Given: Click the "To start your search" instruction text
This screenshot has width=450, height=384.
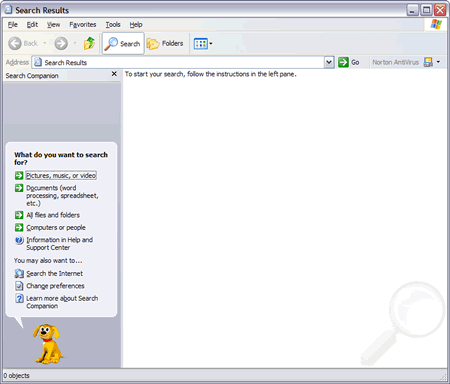Looking at the screenshot, I should (211, 74).
